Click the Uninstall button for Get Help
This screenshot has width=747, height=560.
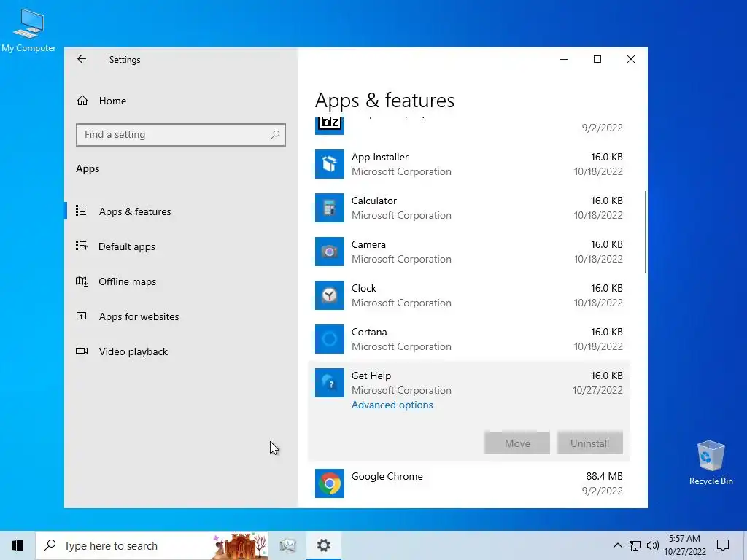[589, 443]
